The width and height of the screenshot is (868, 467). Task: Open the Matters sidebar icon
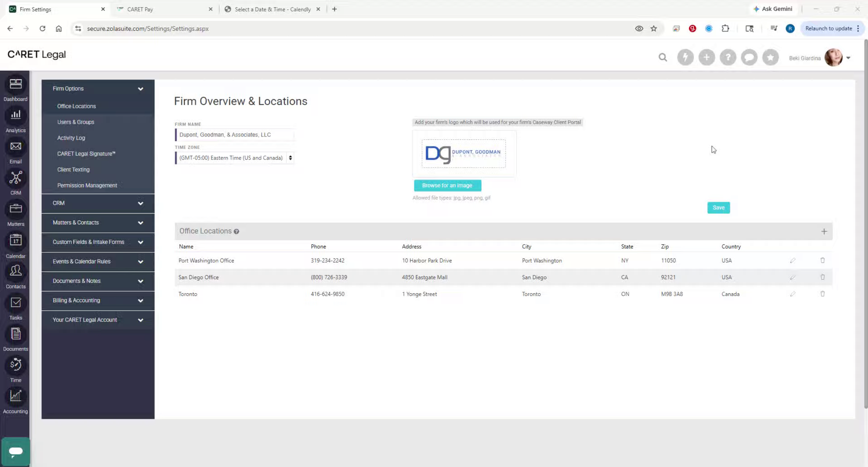[15, 209]
